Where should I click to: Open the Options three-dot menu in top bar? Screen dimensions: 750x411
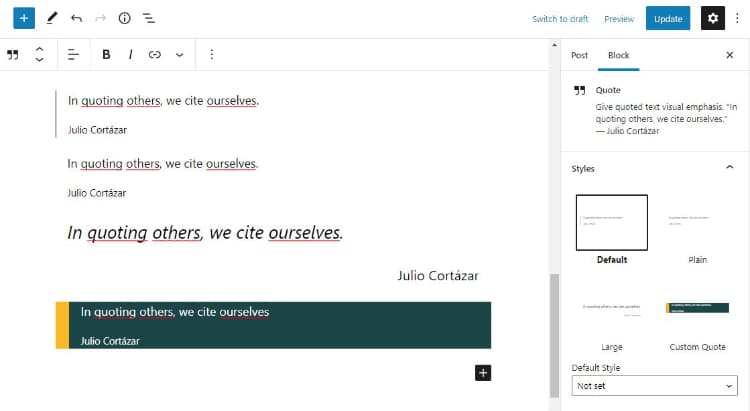737,19
